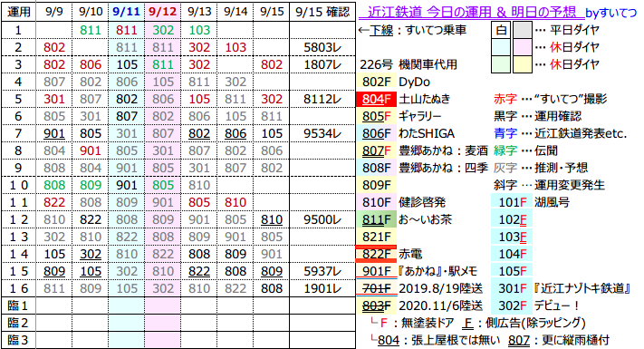Click the pink swatch in the legend

point(523,47)
